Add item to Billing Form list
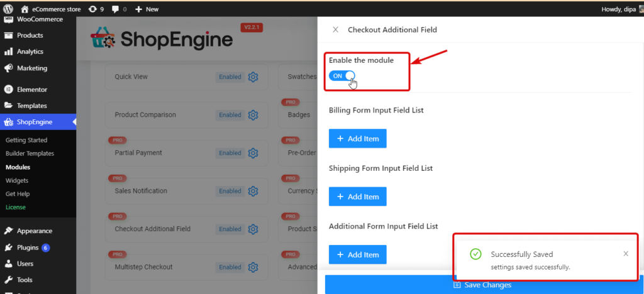 pyautogui.click(x=357, y=138)
